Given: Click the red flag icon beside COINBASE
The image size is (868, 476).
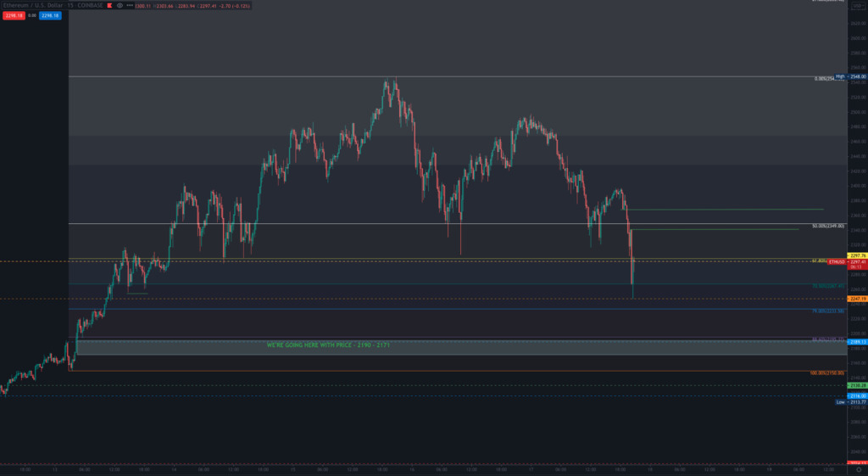Looking at the screenshot, I should point(108,5).
